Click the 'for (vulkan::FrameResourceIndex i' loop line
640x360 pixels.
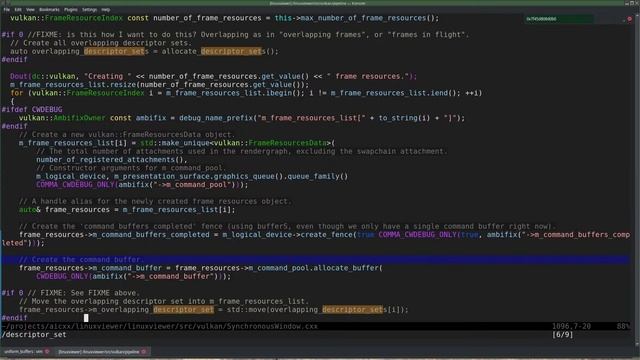pos(246,93)
